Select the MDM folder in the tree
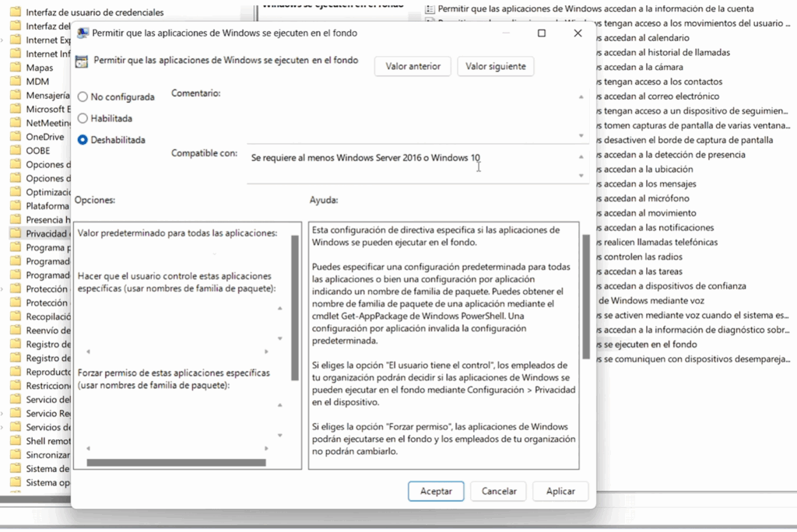This screenshot has height=532, width=797. coord(37,82)
